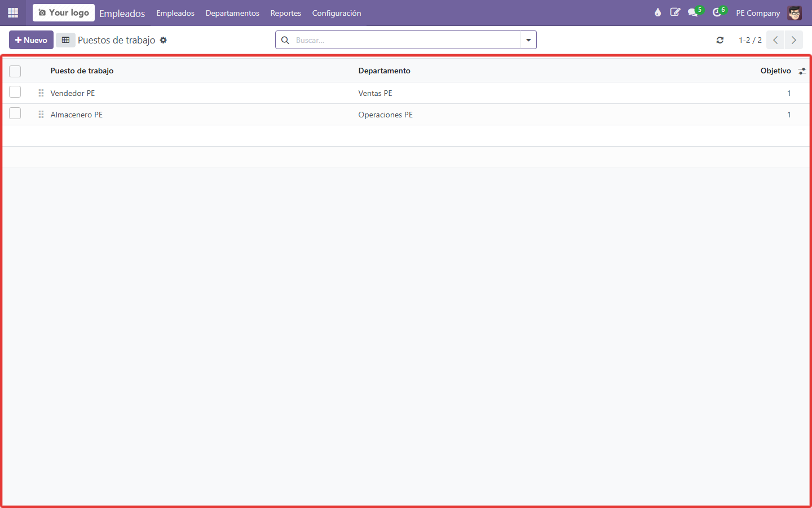The width and height of the screenshot is (812, 508).
Task: Open the Almacenero PE job position
Action: pos(77,115)
